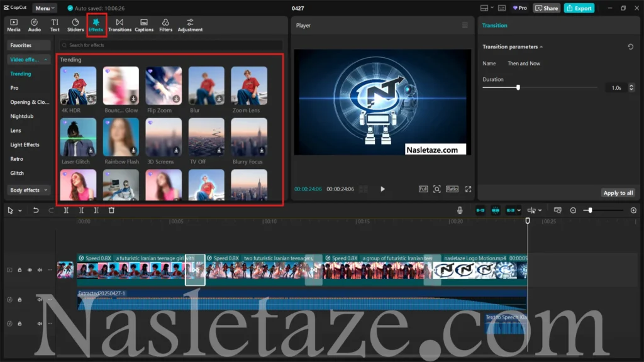Select the 4K HDR effect thumbnail
This screenshot has width=644, height=362.
(78, 85)
